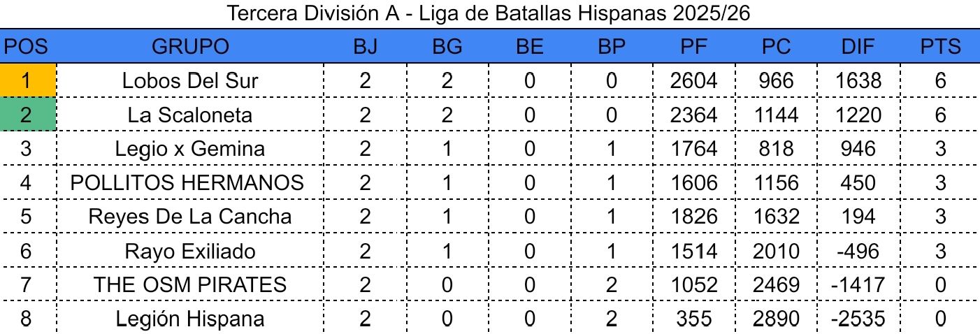This screenshot has height=334, width=980.
Task: Click Legión Hispana group name
Action: tap(190, 319)
